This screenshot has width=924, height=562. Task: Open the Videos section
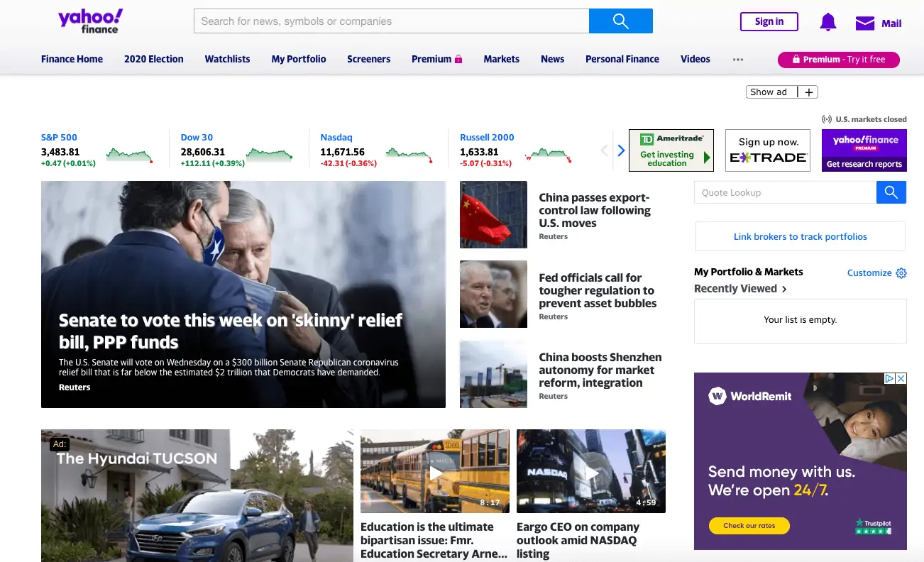tap(695, 59)
